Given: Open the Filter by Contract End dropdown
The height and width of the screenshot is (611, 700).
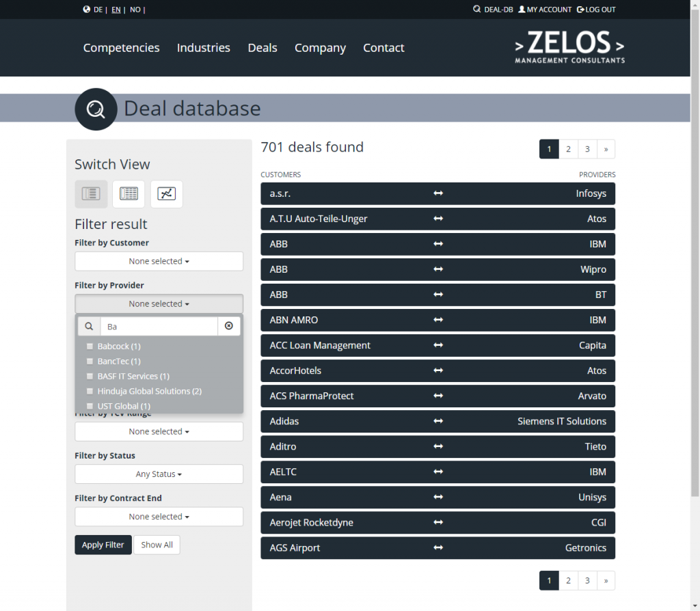Looking at the screenshot, I should 159,517.
